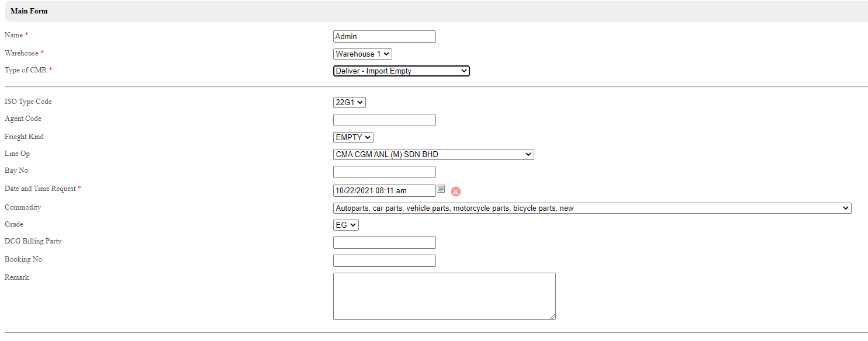Click the Remark box resize handle
Image resolution: width=868 pixels, height=341 pixels.
click(552, 317)
